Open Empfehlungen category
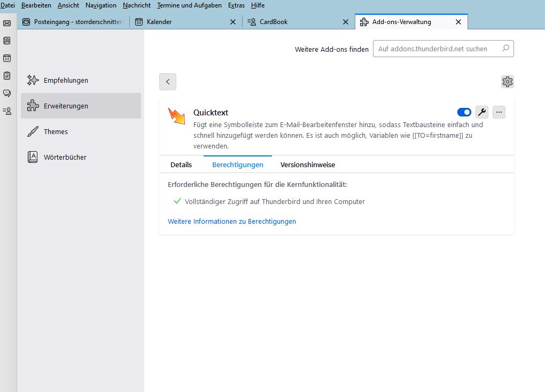Viewport: 545px width, 392px height. (x=81, y=80)
